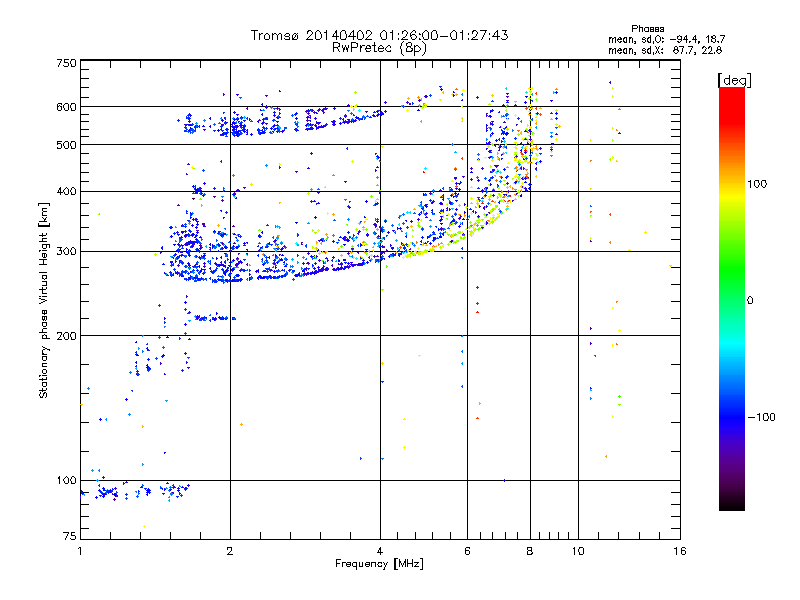The image size is (800, 600).
Task: Click the 'Frequency [MHz]' axis title
Action: click(x=379, y=564)
